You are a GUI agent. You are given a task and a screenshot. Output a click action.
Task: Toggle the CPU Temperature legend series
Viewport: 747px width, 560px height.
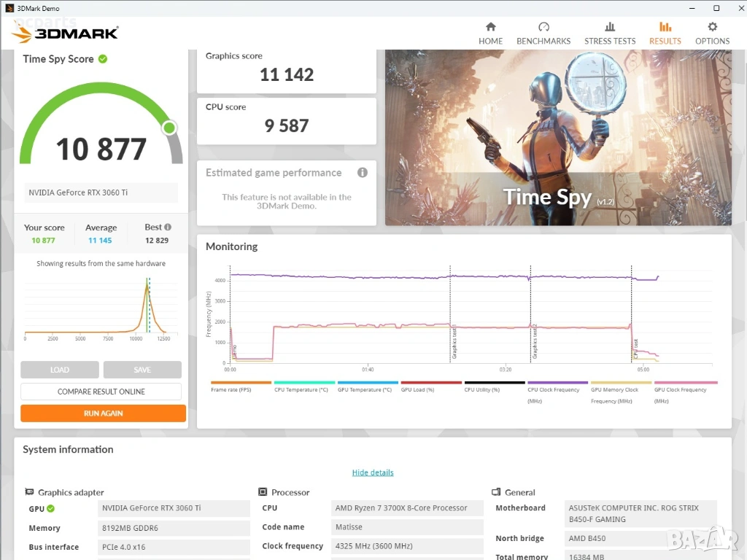(301, 389)
